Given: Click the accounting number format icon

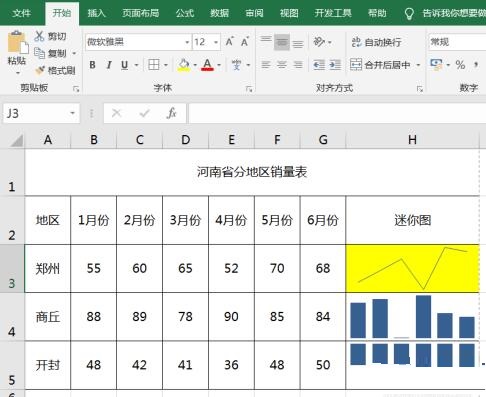Looking at the screenshot, I should [x=436, y=64].
